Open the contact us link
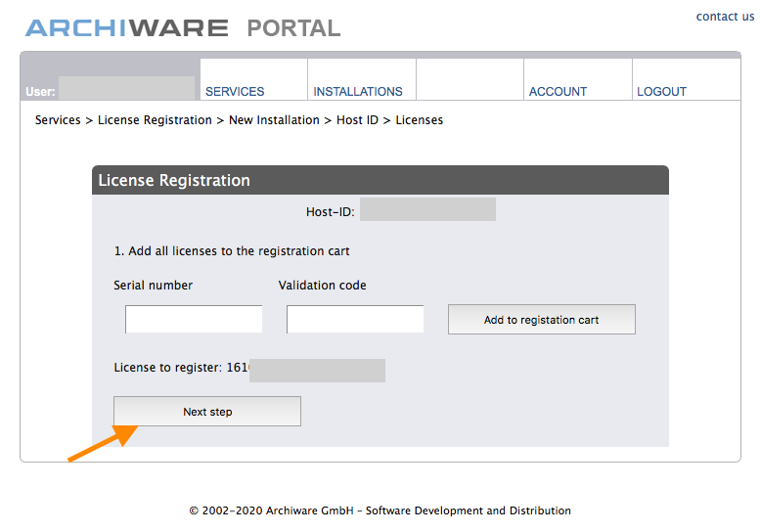Viewport: 761px width, 532px height. coord(725,17)
